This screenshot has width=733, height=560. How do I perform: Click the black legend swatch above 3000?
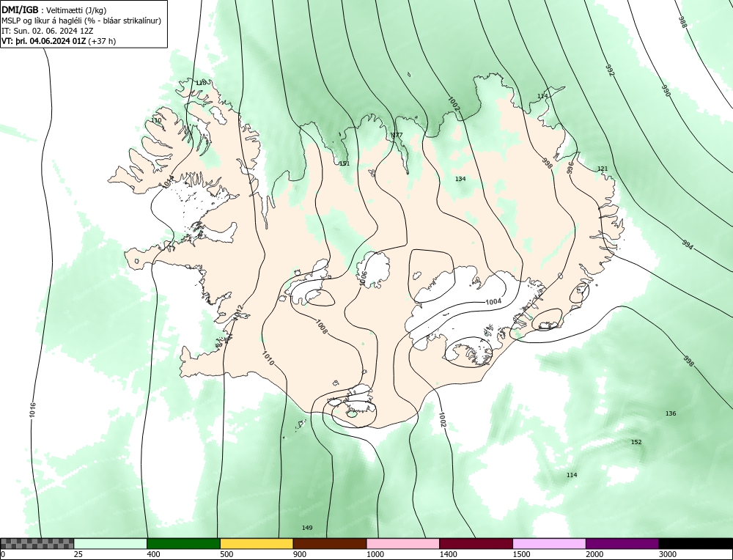[696, 543]
